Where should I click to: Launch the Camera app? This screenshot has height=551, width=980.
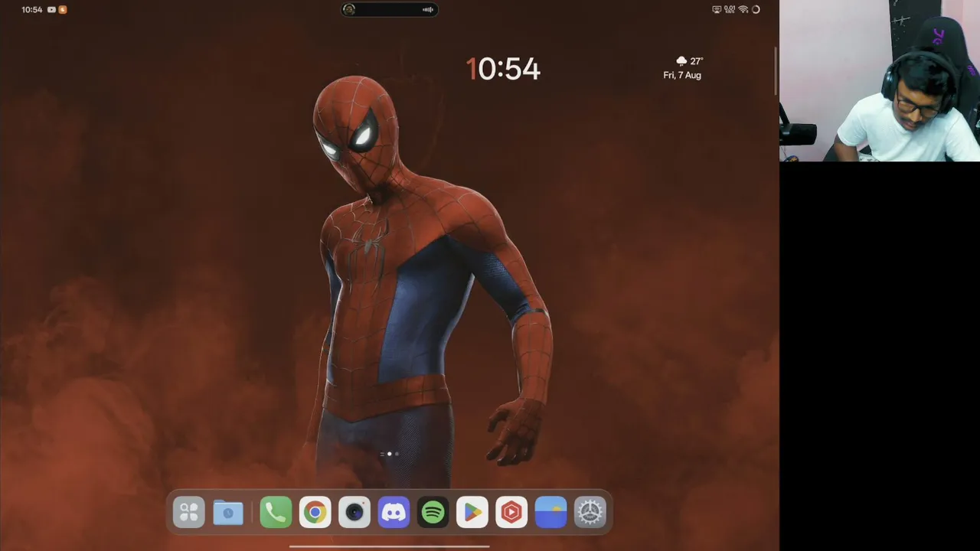354,512
